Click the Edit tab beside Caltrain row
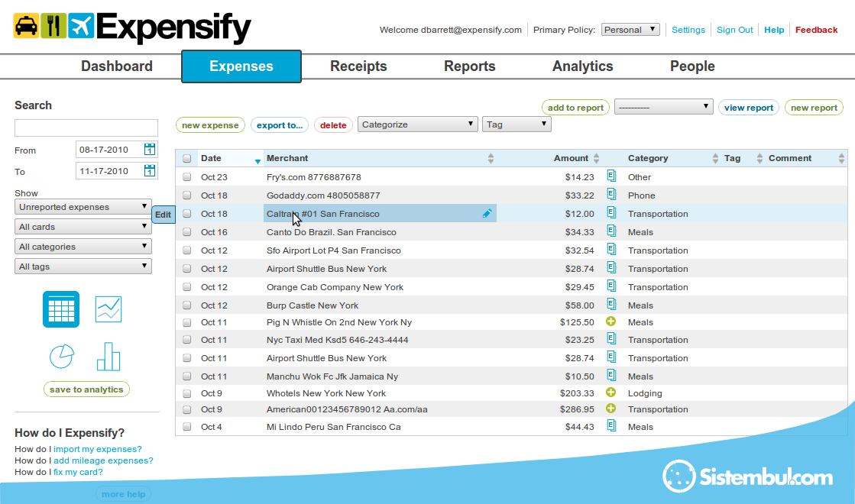The width and height of the screenshot is (855, 504). [x=163, y=215]
